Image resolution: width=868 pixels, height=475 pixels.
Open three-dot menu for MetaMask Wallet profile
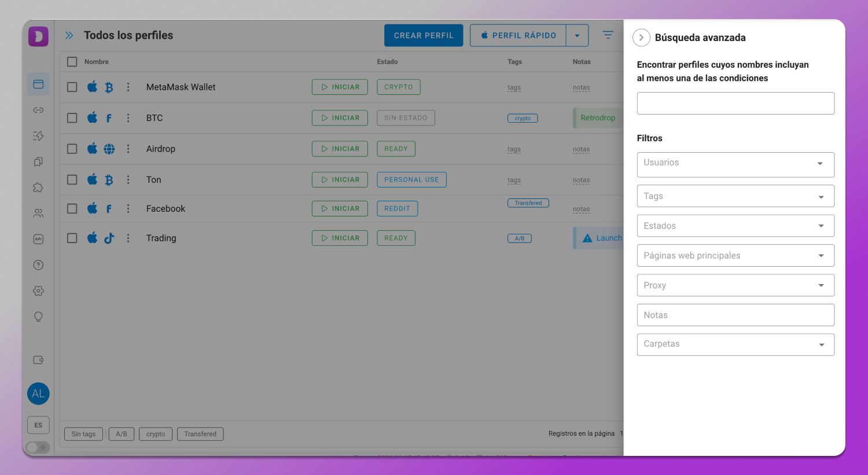coord(128,87)
